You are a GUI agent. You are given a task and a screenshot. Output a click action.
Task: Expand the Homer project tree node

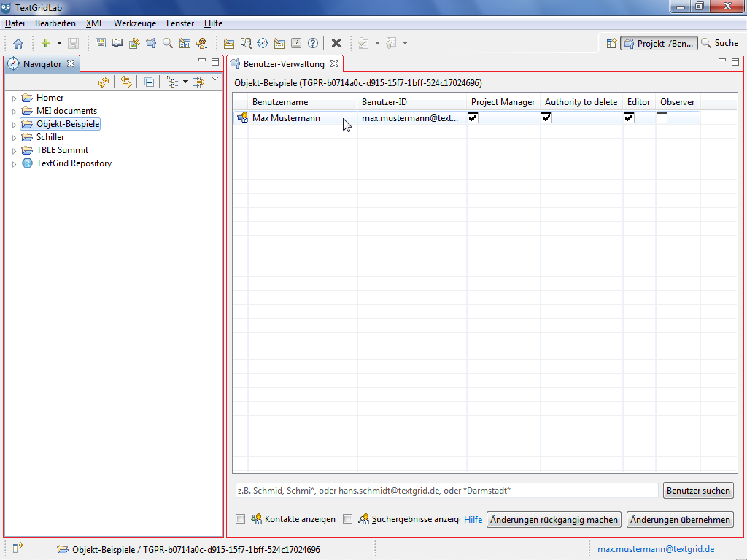[14, 98]
